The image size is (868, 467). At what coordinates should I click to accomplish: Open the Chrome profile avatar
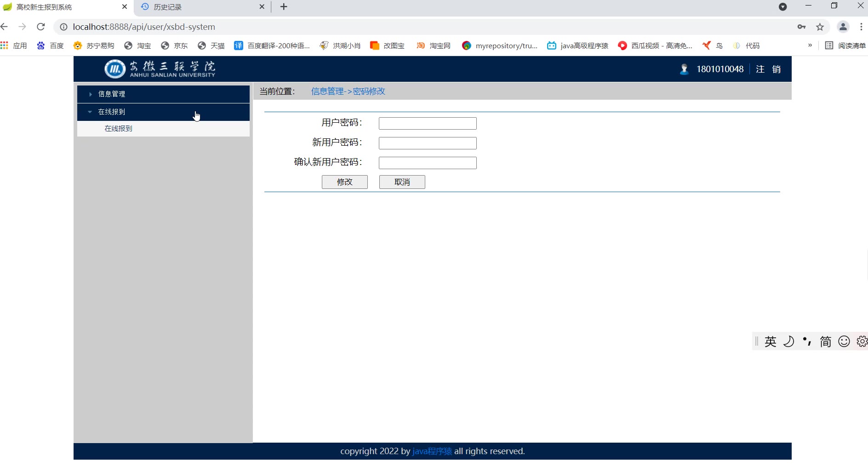(x=843, y=27)
